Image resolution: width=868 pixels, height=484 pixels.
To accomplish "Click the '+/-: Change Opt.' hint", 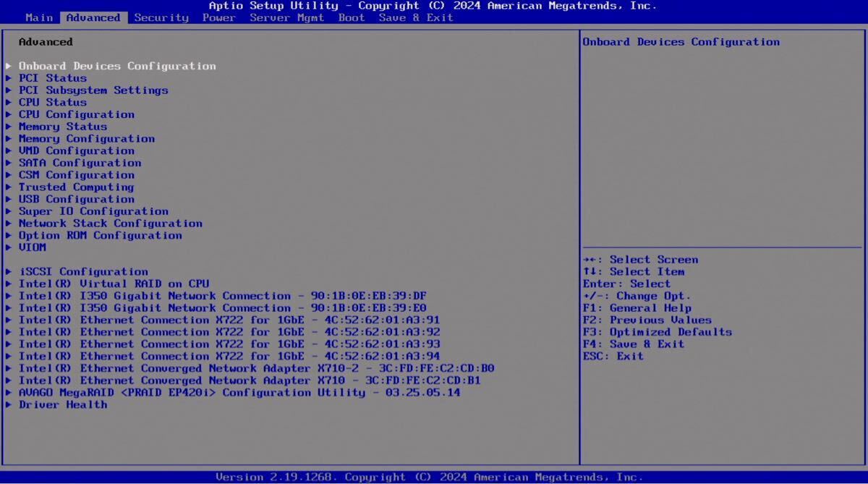I will pyautogui.click(x=637, y=296).
